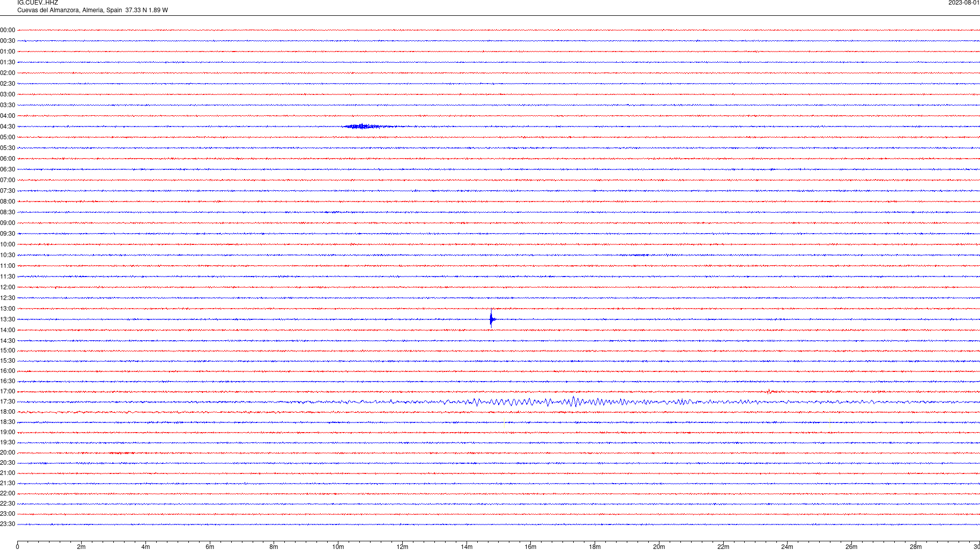Click the 23:30 time label

8,524
